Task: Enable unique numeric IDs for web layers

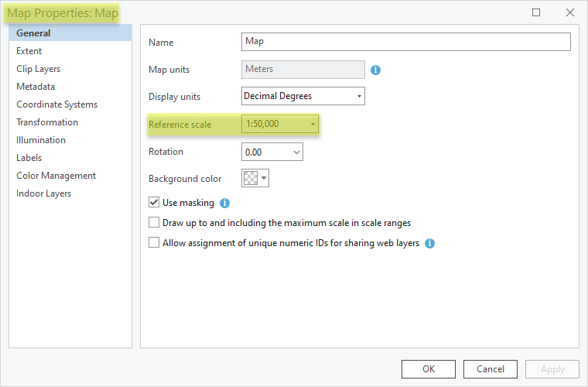Action: click(x=154, y=243)
